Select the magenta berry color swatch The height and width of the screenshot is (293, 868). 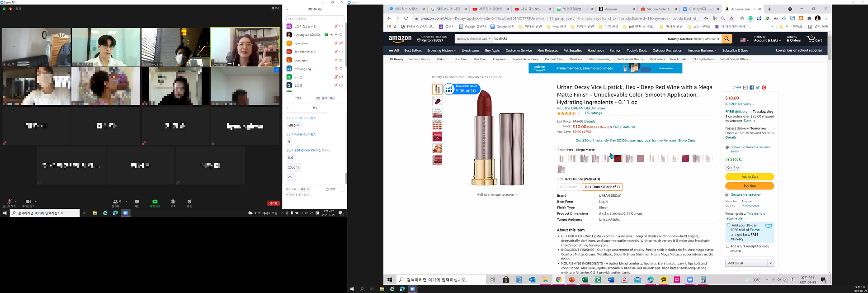685,158
